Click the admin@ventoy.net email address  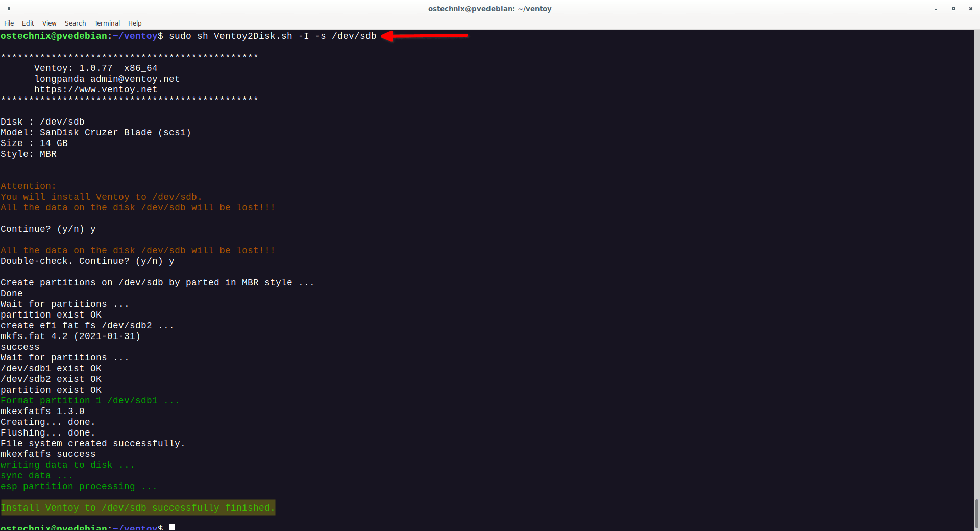[135, 79]
